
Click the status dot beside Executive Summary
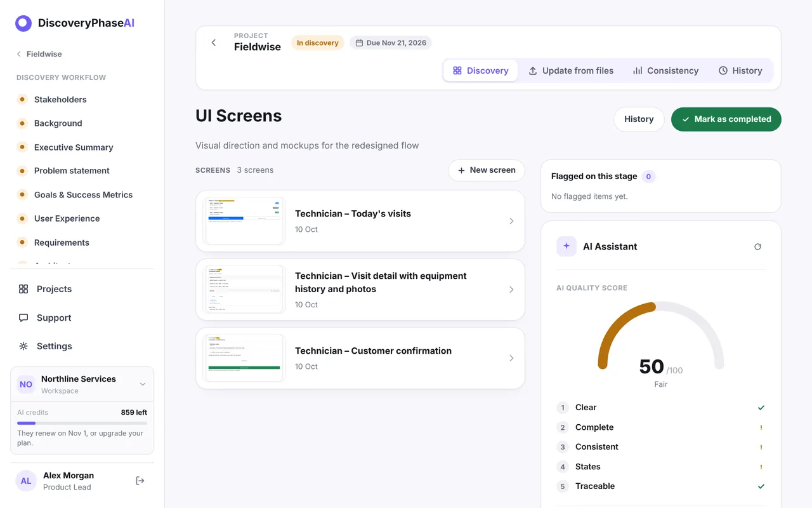[22, 147]
